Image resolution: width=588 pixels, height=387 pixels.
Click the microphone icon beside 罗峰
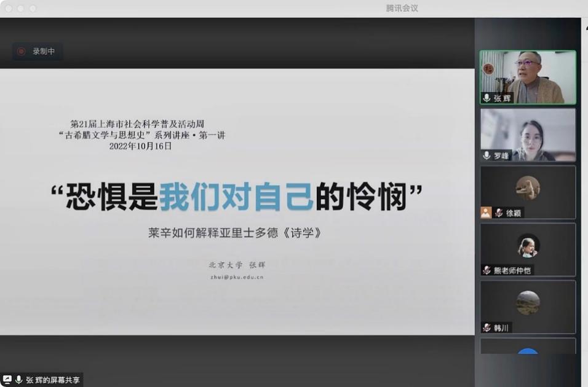click(x=487, y=156)
